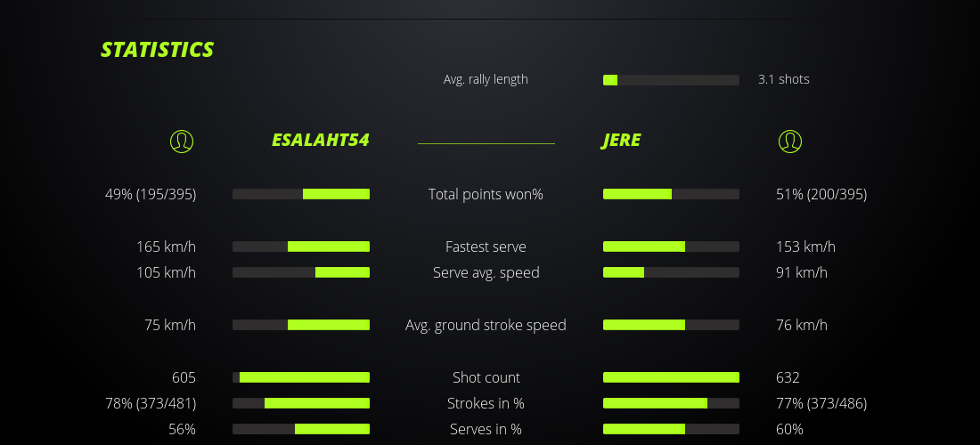Click the Avg. ground stroke speed label

click(x=486, y=325)
